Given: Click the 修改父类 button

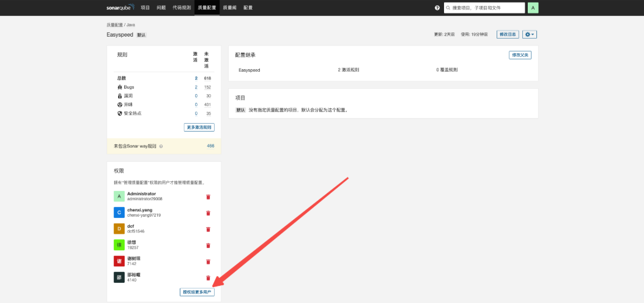Looking at the screenshot, I should pyautogui.click(x=520, y=55).
